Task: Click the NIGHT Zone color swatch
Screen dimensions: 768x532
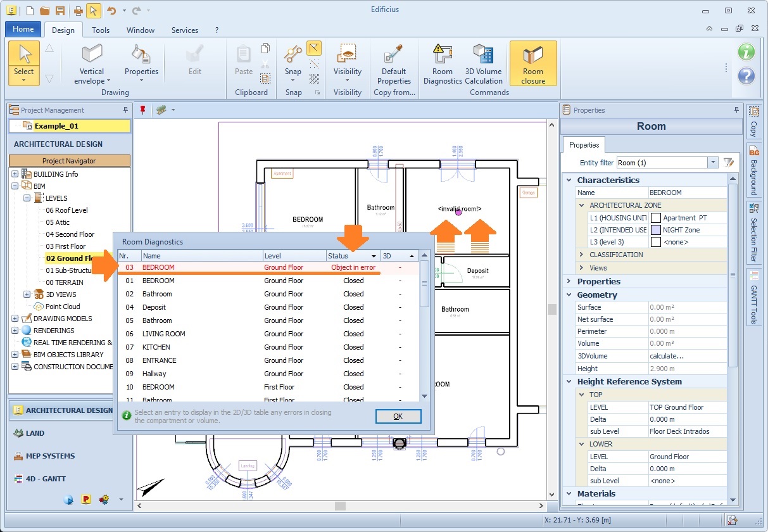Action: click(656, 230)
